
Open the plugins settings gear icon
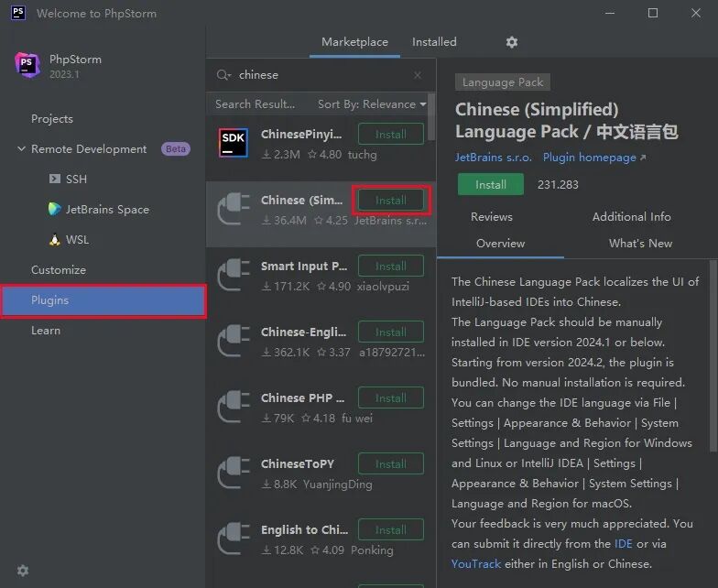[x=511, y=42]
